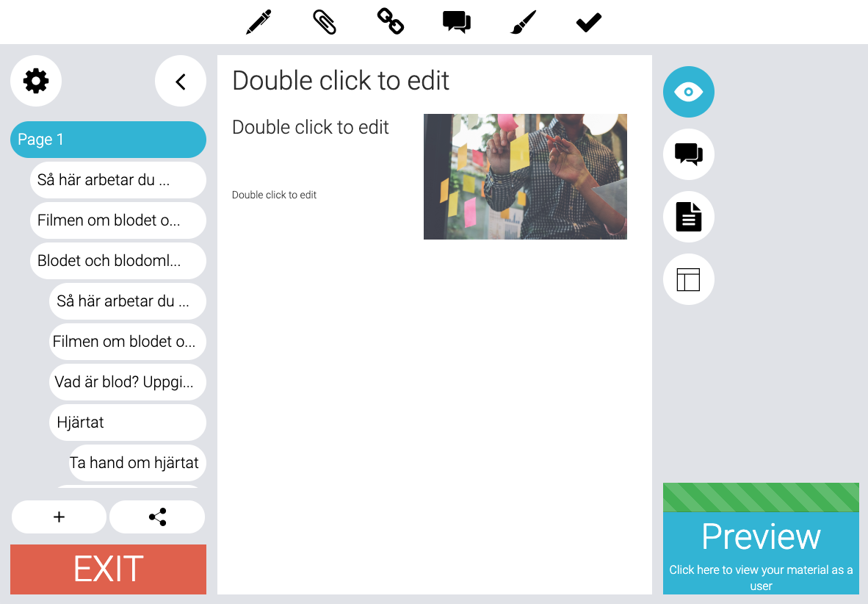The height and width of the screenshot is (604, 868).
Task: Open the Hjärtat page
Action: (x=128, y=423)
